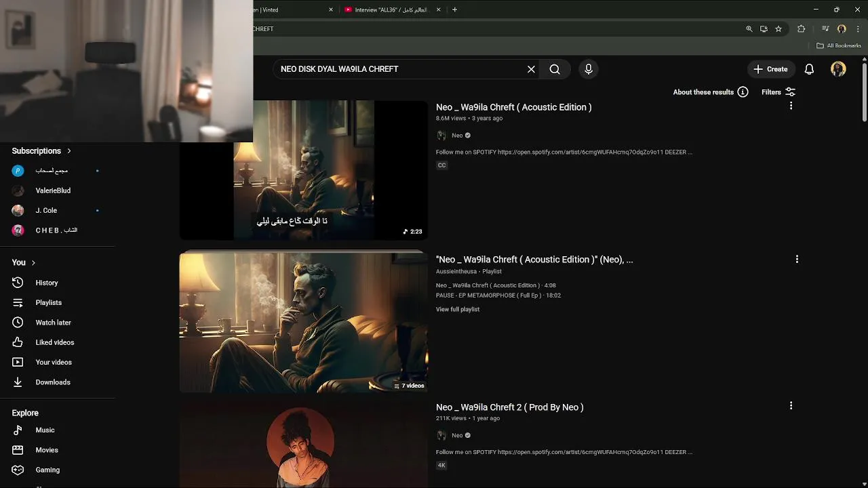Expand the Subscriptions section
The height and width of the screenshot is (488, 868).
pos(41,150)
